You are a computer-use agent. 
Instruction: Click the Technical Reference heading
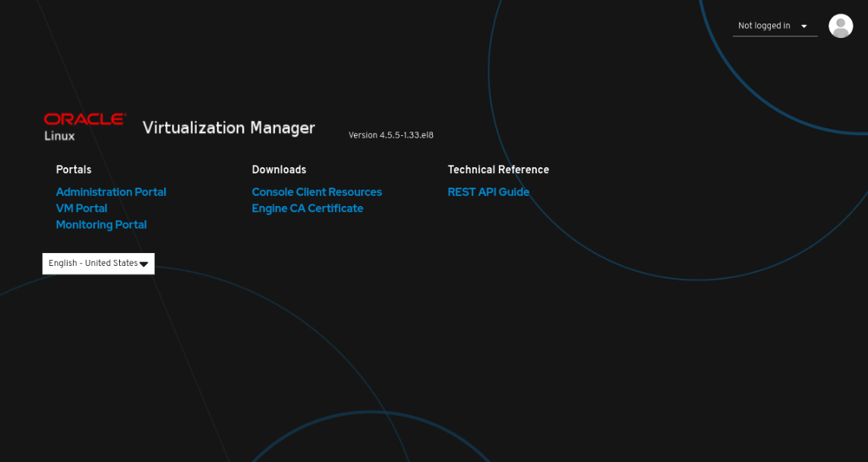pyautogui.click(x=498, y=170)
